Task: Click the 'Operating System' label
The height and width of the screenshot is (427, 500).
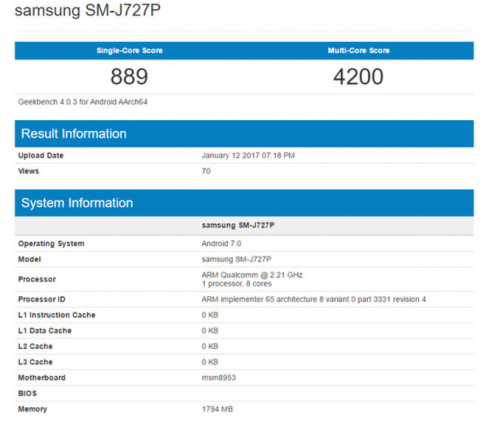Action: click(x=51, y=244)
